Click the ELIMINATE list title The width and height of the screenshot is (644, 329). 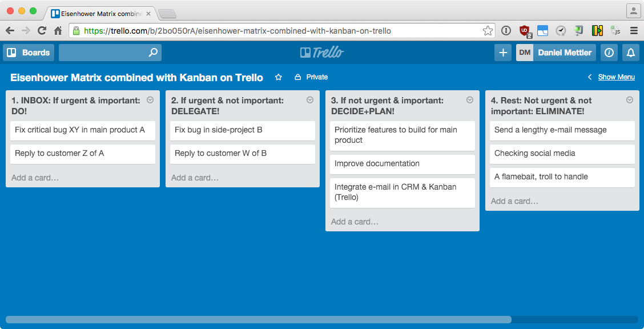coord(541,106)
